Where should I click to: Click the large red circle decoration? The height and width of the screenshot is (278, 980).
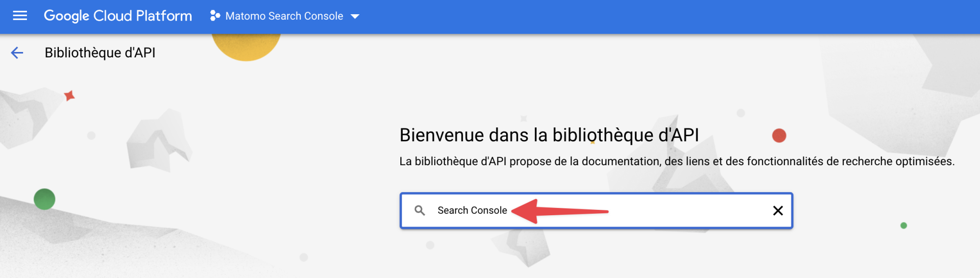click(779, 135)
